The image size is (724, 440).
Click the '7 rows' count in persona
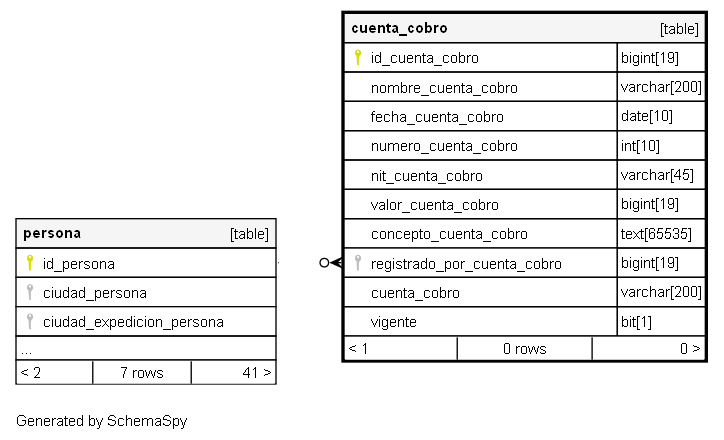pyautogui.click(x=142, y=372)
